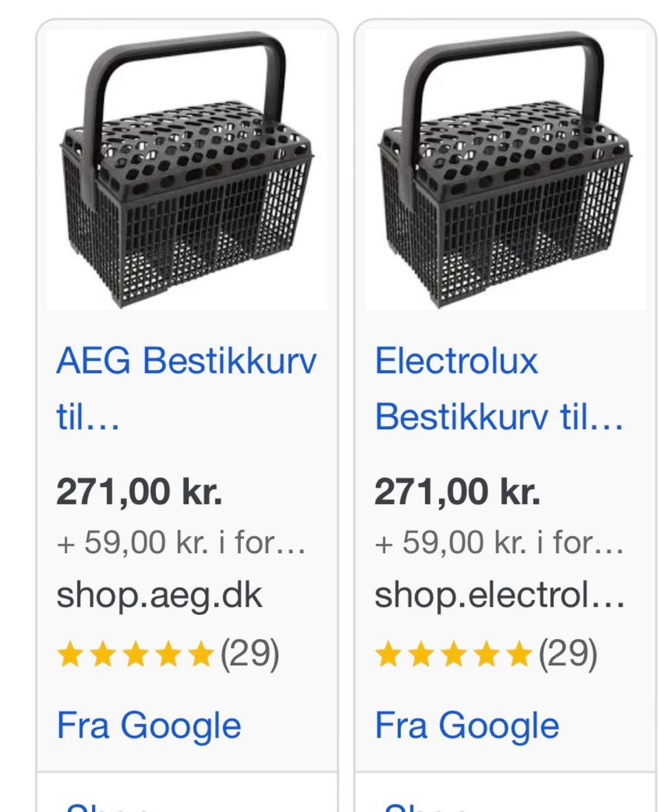
Task: Visit the shop.aeg.dk seller link
Action: 159,596
